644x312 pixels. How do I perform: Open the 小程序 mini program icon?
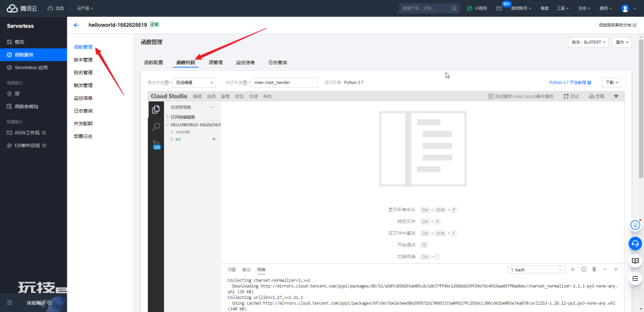point(477,8)
